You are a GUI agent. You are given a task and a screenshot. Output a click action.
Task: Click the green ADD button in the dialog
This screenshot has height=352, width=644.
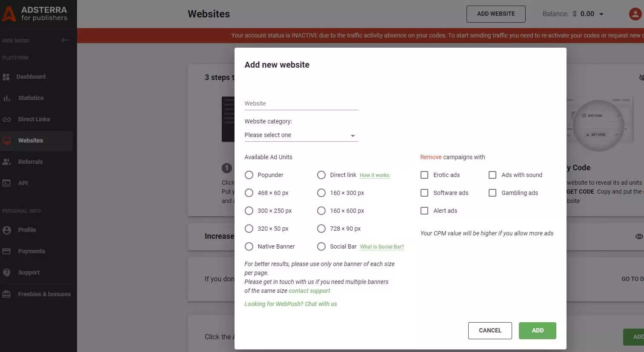click(x=538, y=331)
